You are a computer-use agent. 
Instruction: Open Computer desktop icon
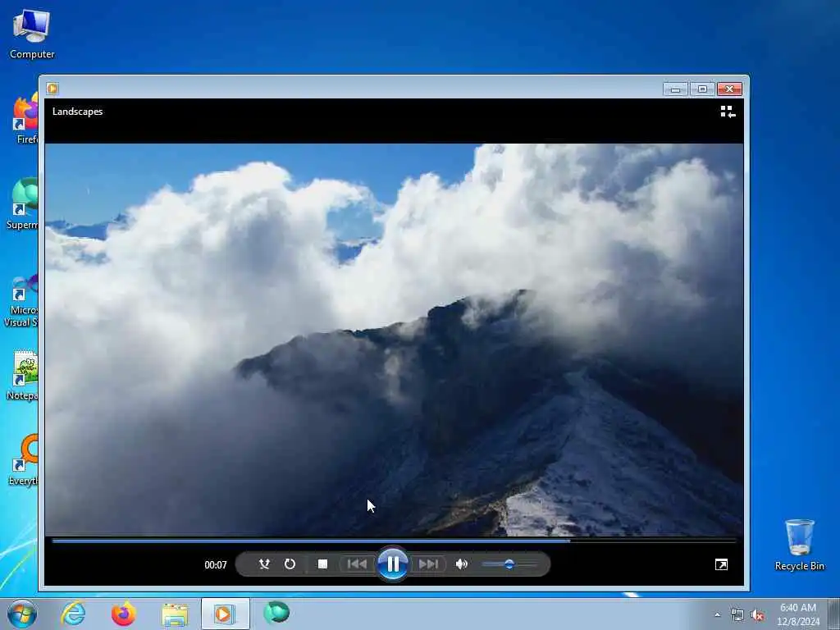click(x=32, y=34)
